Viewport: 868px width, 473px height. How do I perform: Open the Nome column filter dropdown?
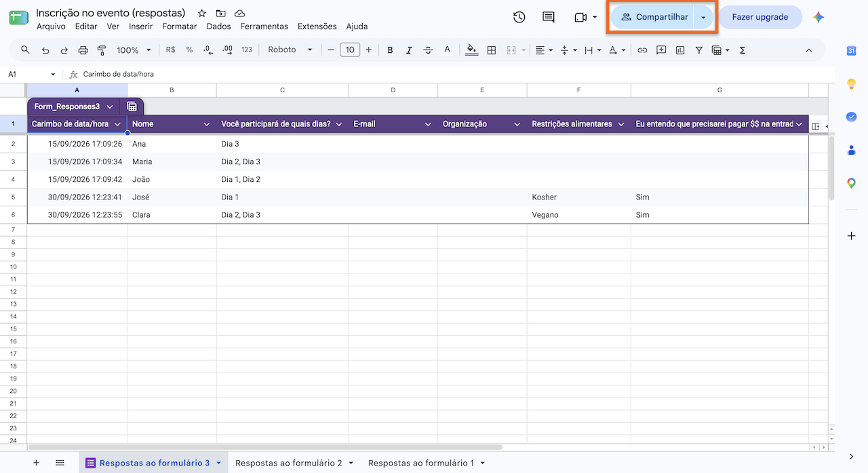207,124
